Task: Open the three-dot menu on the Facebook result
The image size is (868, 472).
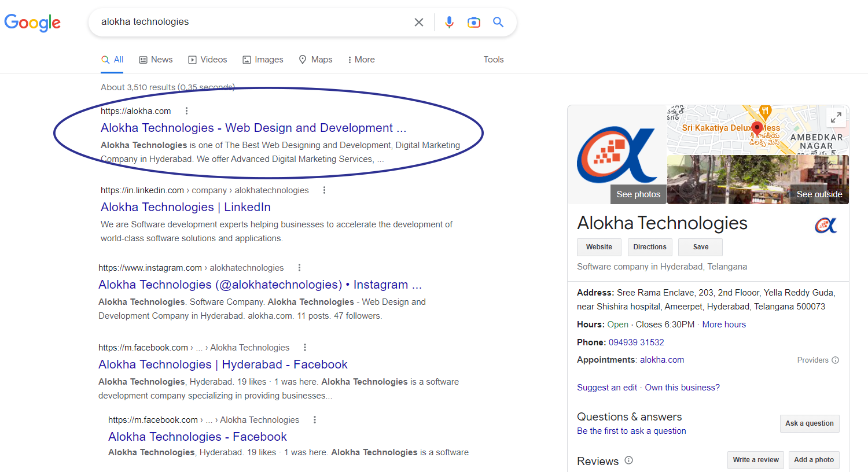Action: (304, 346)
